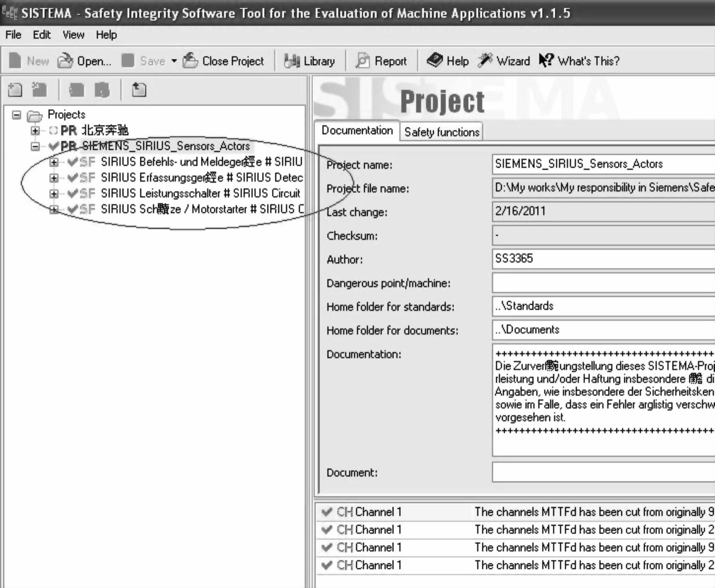Open the Edit menu
The width and height of the screenshot is (715, 588).
(42, 35)
